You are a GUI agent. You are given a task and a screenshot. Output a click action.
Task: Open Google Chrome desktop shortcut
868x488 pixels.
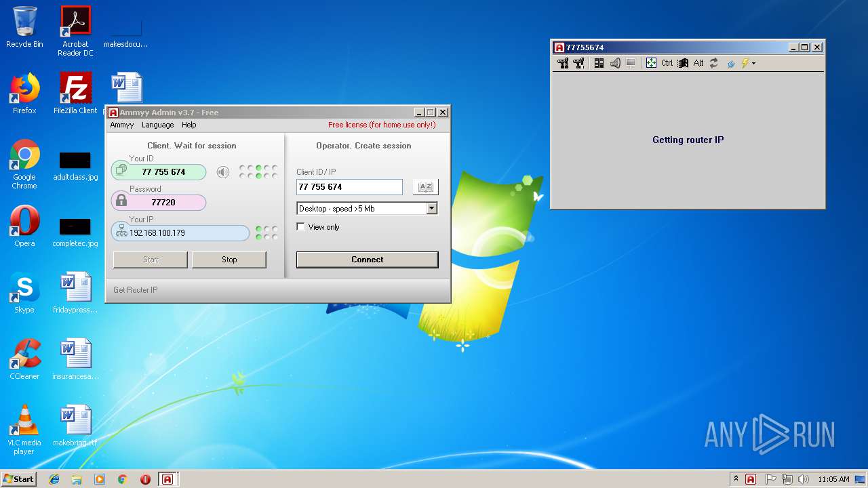click(24, 164)
